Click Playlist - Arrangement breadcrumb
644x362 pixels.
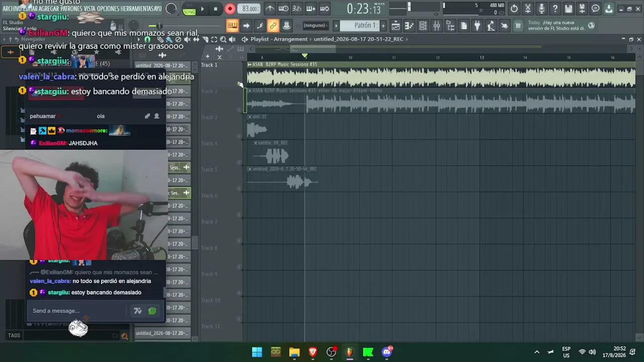pyautogui.click(x=279, y=39)
